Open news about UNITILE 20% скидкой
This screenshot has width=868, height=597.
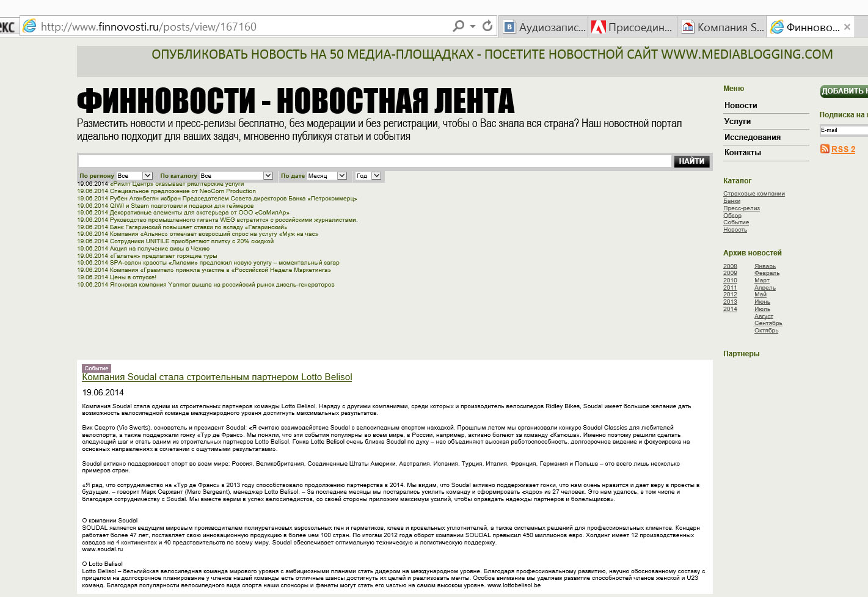pos(191,241)
